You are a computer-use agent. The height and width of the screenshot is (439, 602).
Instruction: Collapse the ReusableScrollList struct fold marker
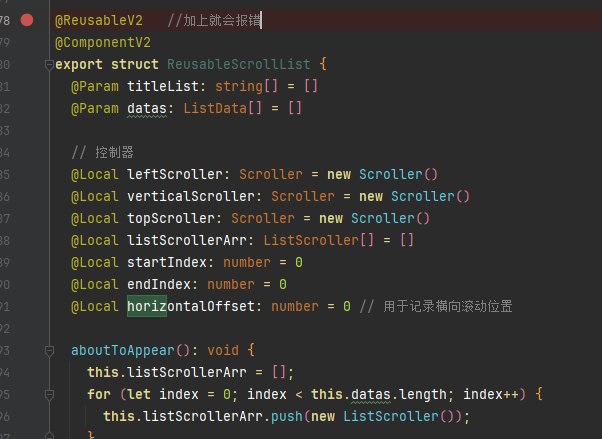[x=47, y=65]
